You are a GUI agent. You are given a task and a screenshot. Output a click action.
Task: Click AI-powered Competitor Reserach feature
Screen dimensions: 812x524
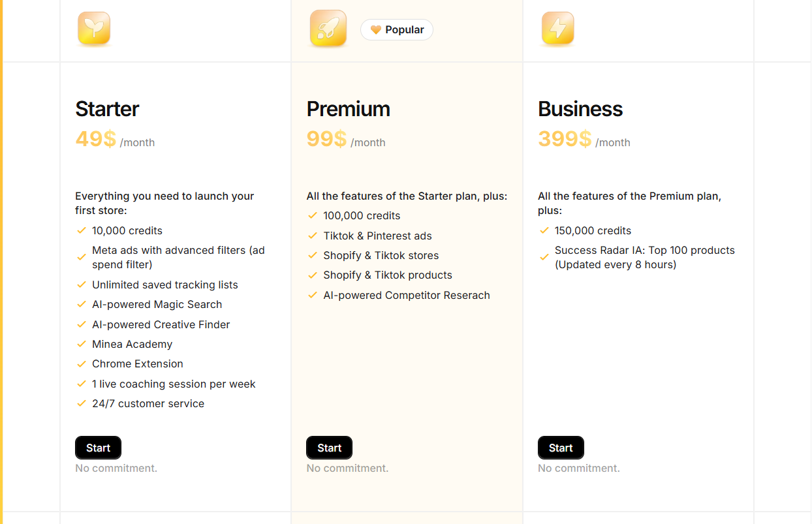(407, 295)
